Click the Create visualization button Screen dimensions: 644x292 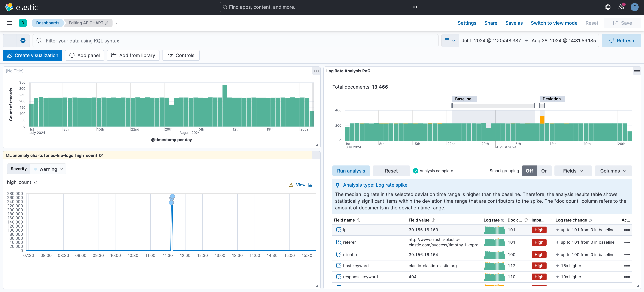pyautogui.click(x=33, y=55)
